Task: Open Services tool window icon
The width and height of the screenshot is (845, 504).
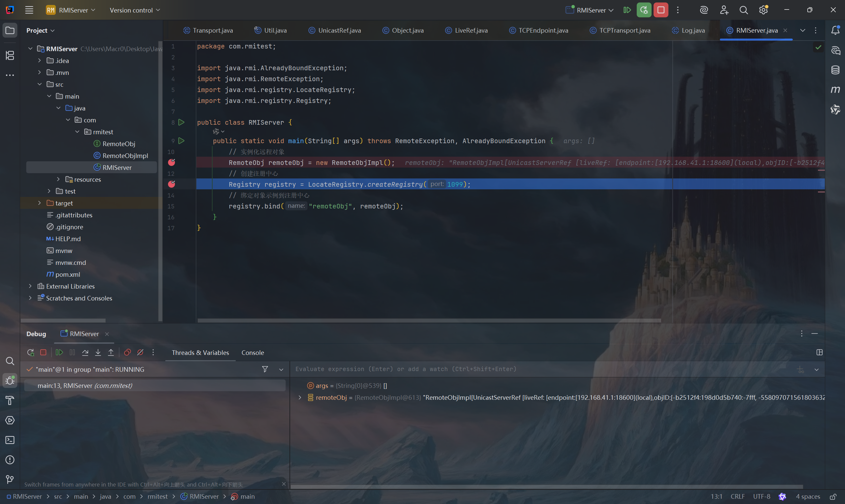Action: point(10,420)
